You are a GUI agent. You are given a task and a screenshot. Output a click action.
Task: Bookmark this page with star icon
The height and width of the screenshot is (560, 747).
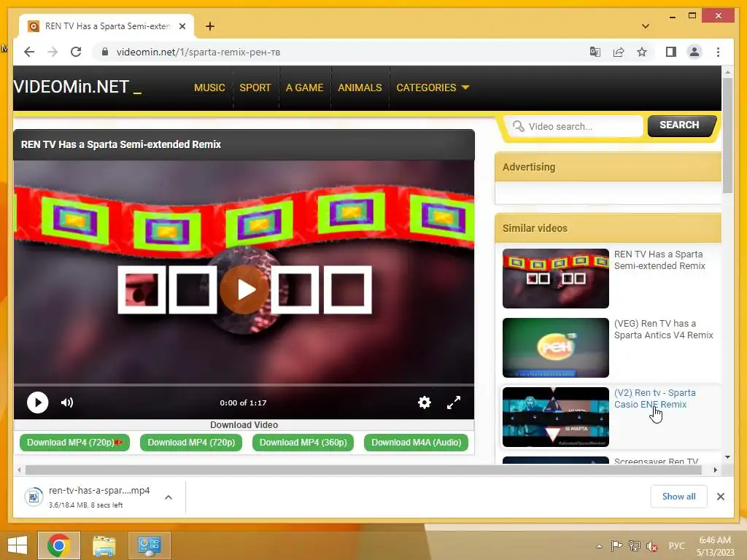(x=642, y=52)
